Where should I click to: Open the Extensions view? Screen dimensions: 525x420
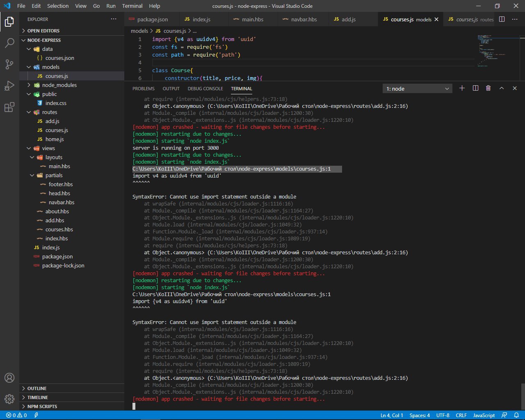click(9, 107)
